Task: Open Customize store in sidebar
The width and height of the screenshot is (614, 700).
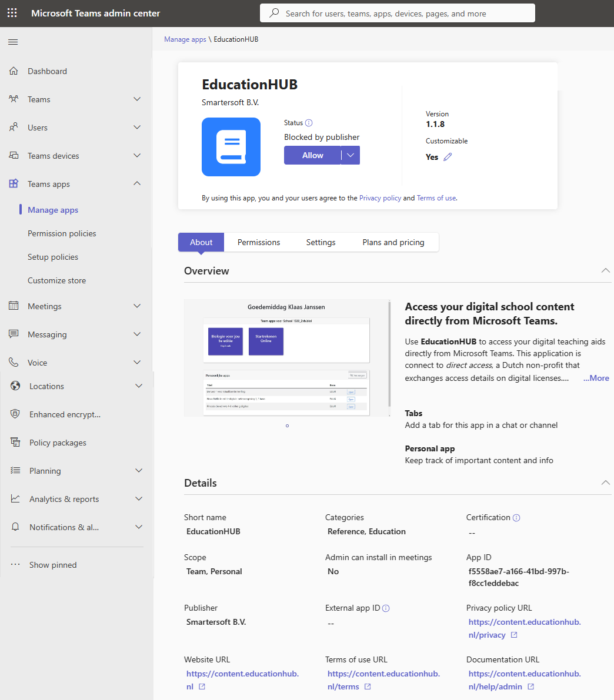Action: click(x=56, y=280)
